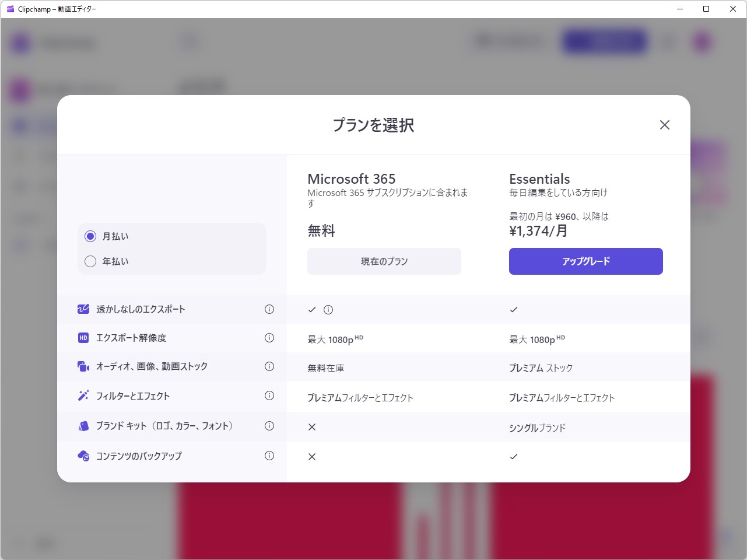This screenshot has width=747, height=560.
Task: Click the magic wand filters and effects icon
Action: click(82, 396)
